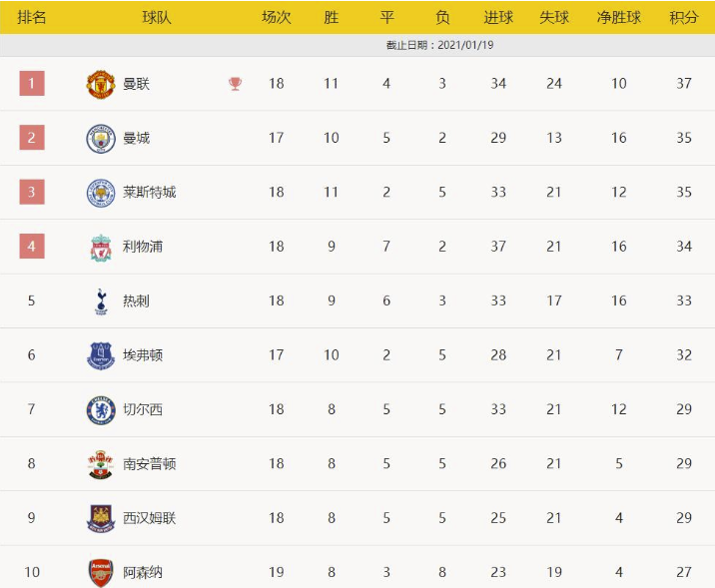Viewport: 715px width, 588px height.
Task: Open the 莱斯特城 team link
Action: tap(150, 193)
